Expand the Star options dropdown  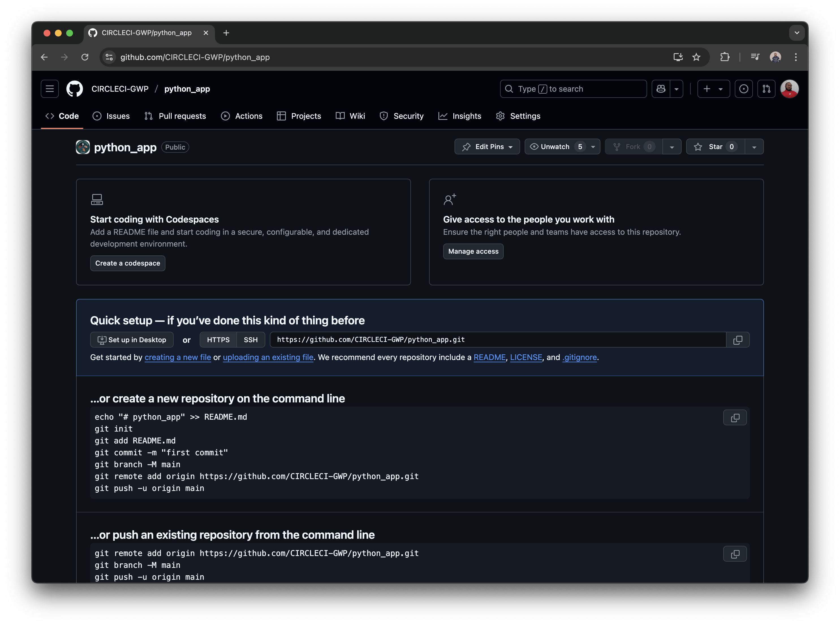pyautogui.click(x=754, y=146)
